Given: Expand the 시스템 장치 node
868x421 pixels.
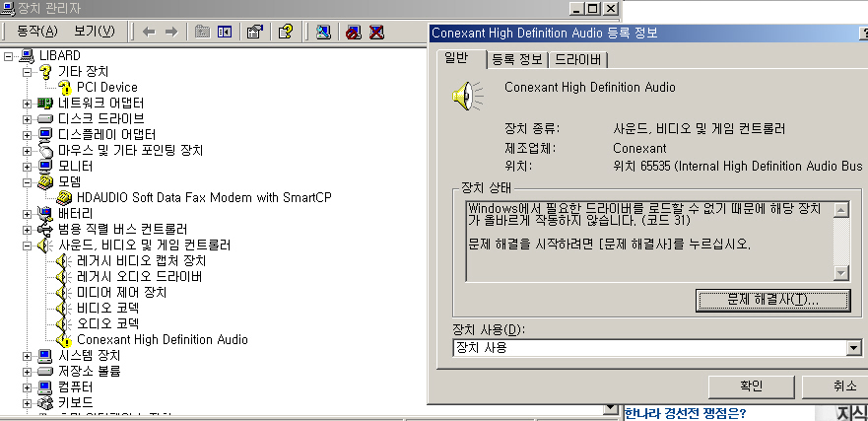Looking at the screenshot, I should (x=28, y=356).
